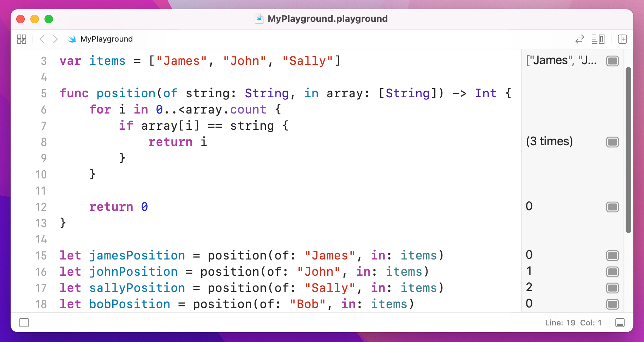Click line number 12 in the gutter
The width and height of the screenshot is (644, 342).
click(x=41, y=207)
